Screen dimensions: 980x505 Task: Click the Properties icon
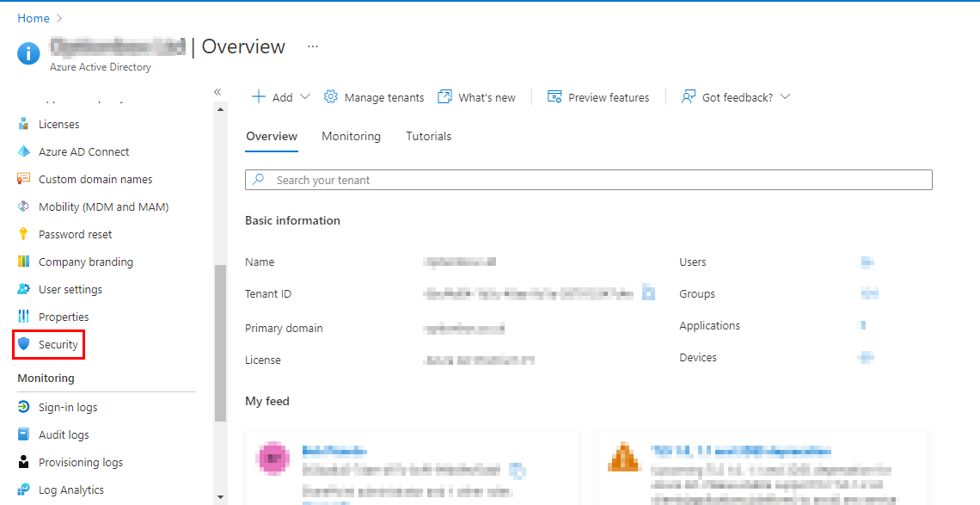tap(24, 317)
